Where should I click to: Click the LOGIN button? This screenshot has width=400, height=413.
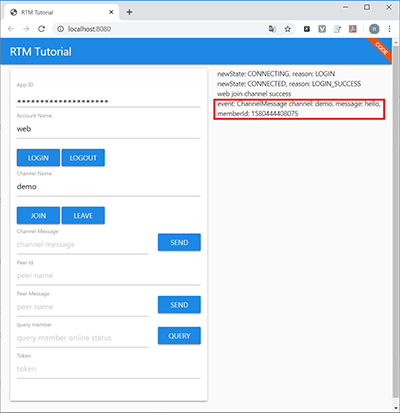pyautogui.click(x=38, y=158)
